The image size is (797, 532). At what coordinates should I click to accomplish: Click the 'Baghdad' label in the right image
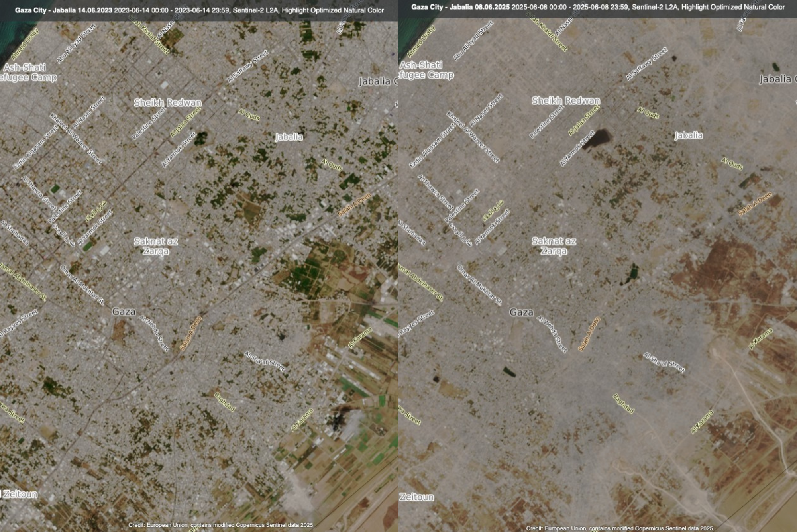(x=623, y=403)
